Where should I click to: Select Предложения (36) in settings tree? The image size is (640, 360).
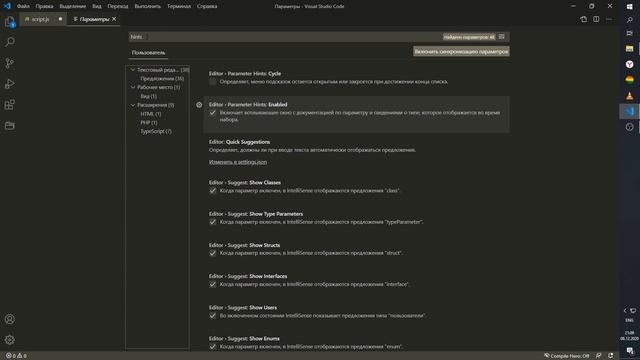click(x=162, y=78)
